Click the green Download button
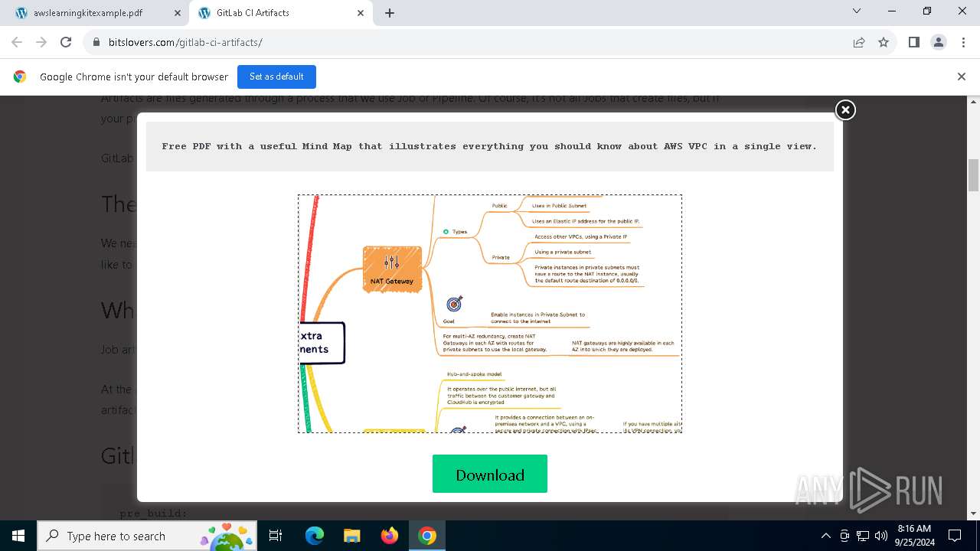The height and width of the screenshot is (551, 980). tap(490, 474)
